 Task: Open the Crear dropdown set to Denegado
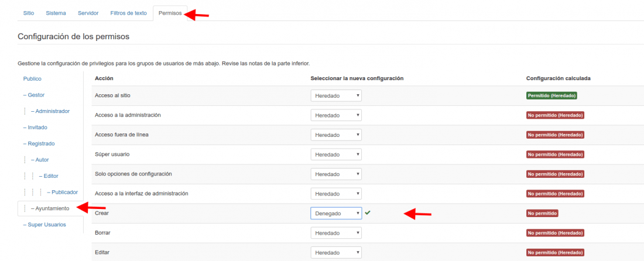(x=336, y=214)
